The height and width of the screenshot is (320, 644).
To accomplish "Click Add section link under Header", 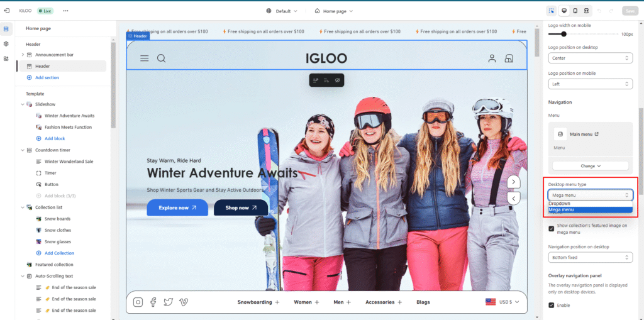I will [x=47, y=77].
